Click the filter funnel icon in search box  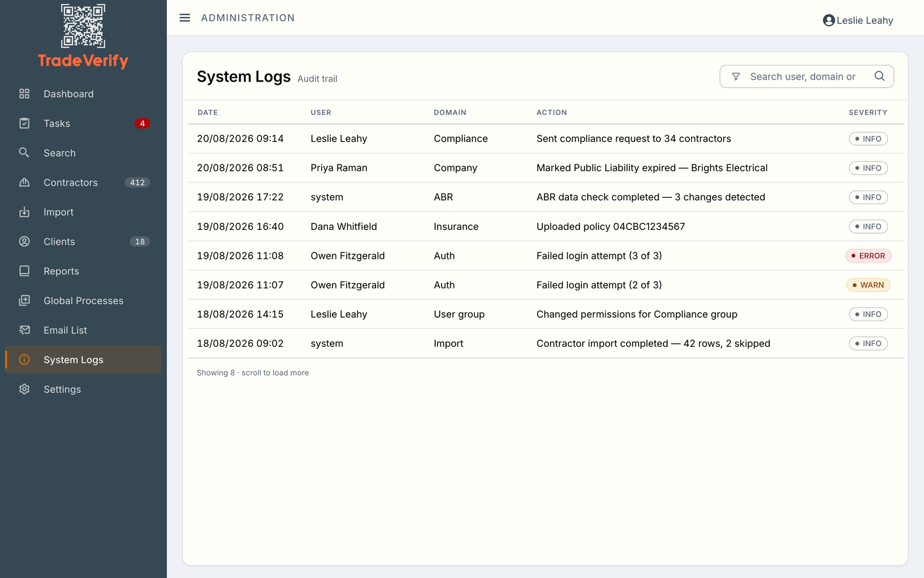(736, 76)
